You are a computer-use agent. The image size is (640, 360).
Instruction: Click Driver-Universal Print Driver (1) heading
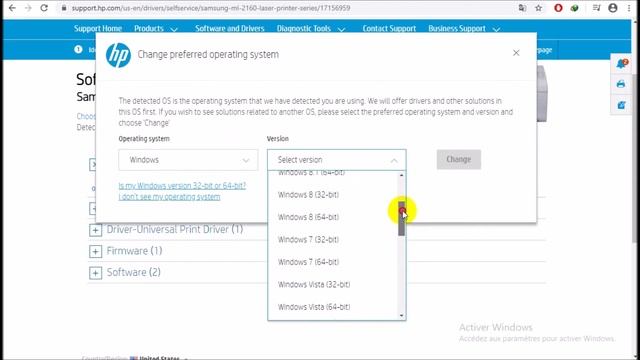pyautogui.click(x=175, y=229)
